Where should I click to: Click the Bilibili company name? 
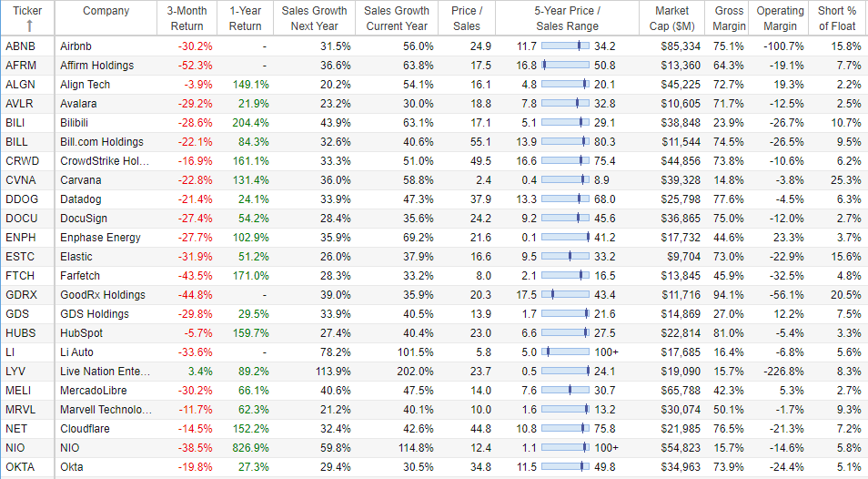pos(75,123)
